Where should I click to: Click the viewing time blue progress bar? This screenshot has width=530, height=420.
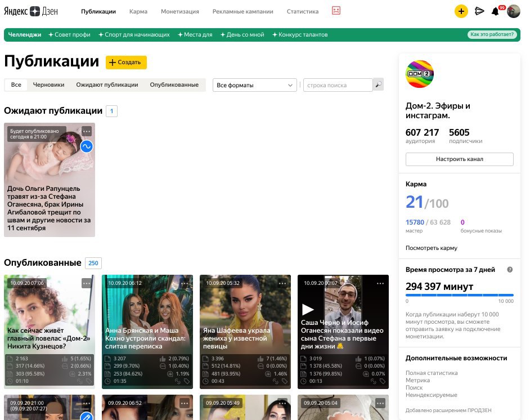pyautogui.click(x=459, y=295)
